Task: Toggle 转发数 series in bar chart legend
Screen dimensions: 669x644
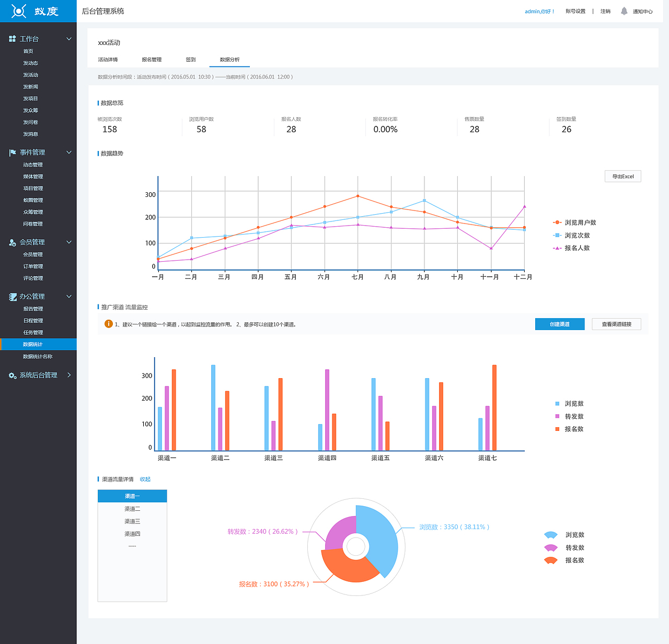Action: click(569, 416)
